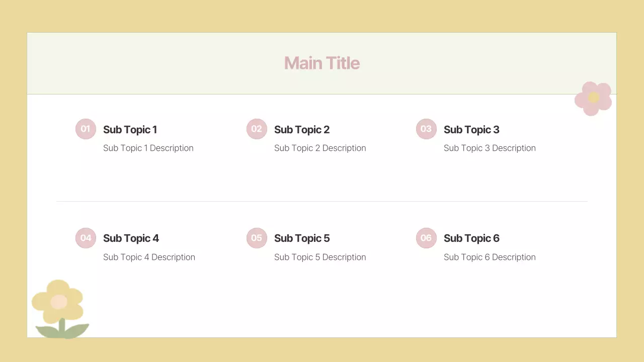The width and height of the screenshot is (644, 362).
Task: Select the 02 numbered circle badge
Action: tap(257, 129)
